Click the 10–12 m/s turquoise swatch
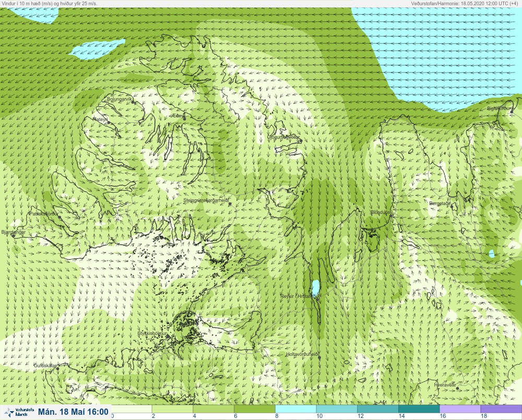The height and width of the screenshot is (420, 522). [337, 409]
